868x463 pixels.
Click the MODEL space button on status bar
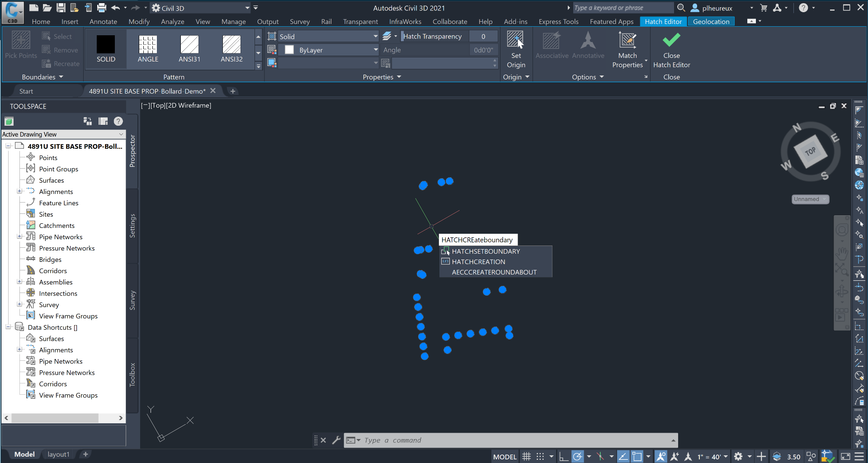(x=505, y=457)
